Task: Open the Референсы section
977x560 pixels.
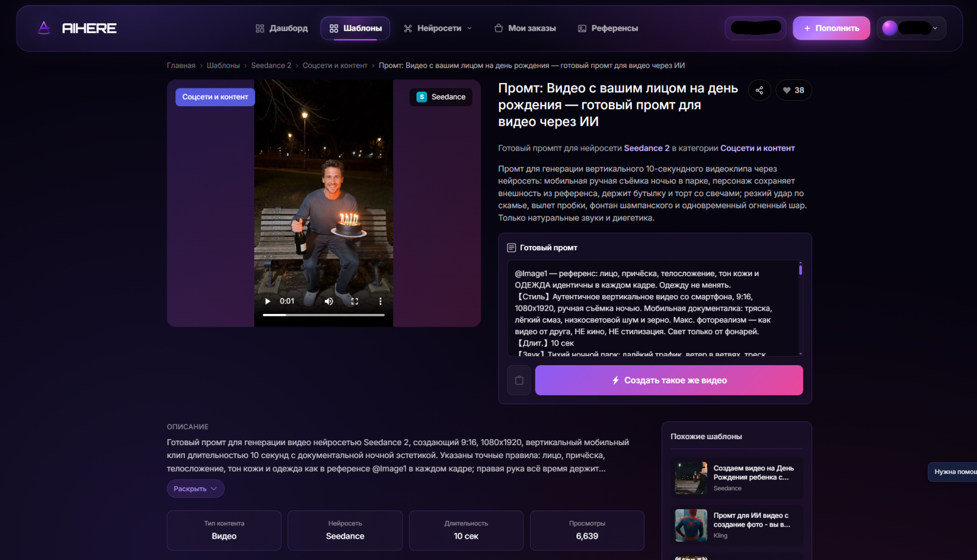Action: coord(608,28)
